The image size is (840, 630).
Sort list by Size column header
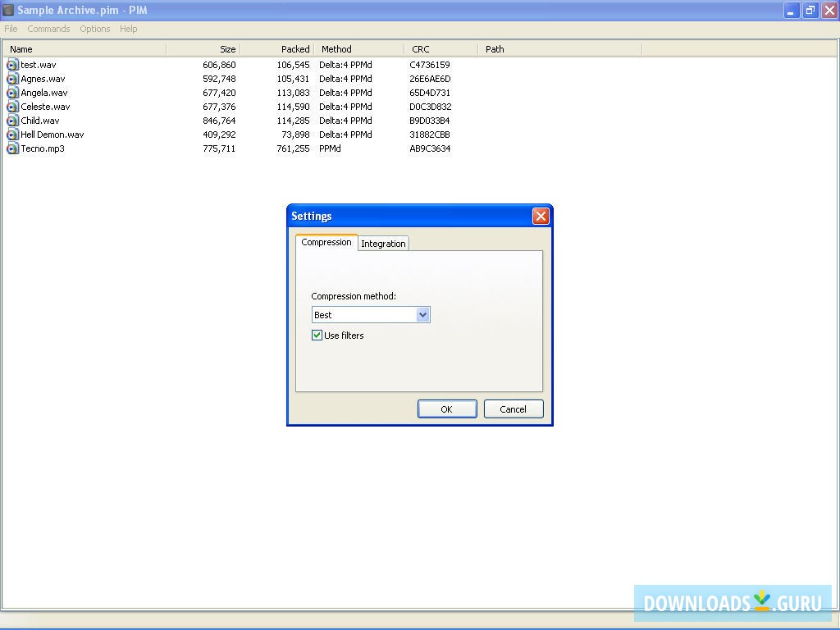[x=203, y=49]
